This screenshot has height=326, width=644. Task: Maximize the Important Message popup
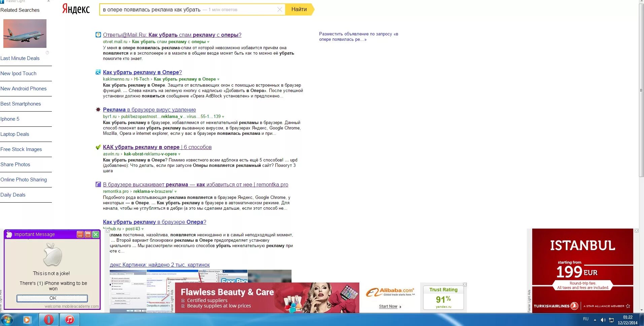click(x=88, y=234)
